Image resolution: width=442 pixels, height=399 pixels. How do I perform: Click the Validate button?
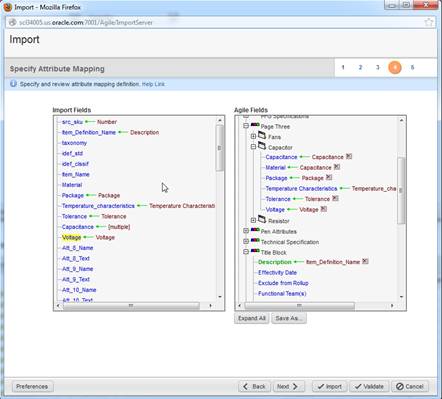[369, 386]
